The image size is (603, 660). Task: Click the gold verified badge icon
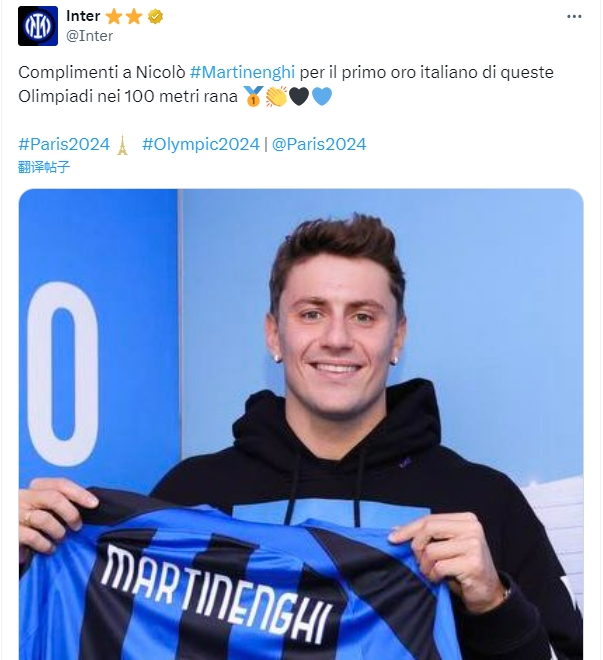tap(156, 16)
